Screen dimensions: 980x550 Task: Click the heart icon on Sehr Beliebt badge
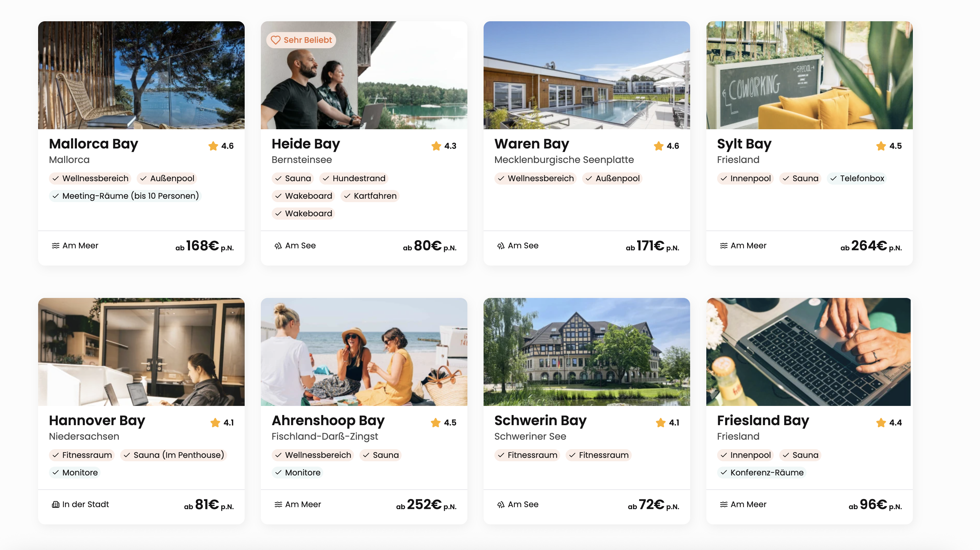(x=276, y=40)
